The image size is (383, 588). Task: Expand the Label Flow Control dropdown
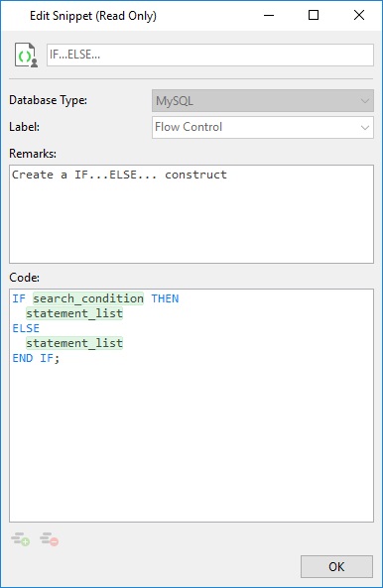tap(263, 127)
